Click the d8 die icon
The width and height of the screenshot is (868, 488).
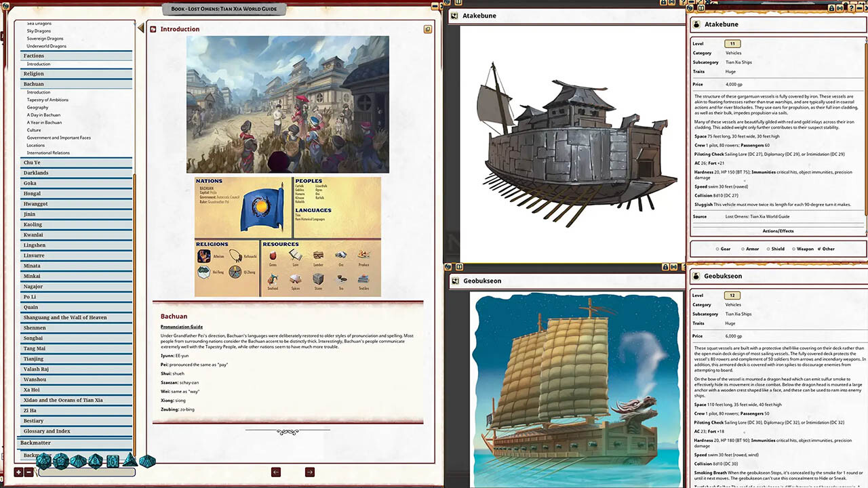pos(96,461)
